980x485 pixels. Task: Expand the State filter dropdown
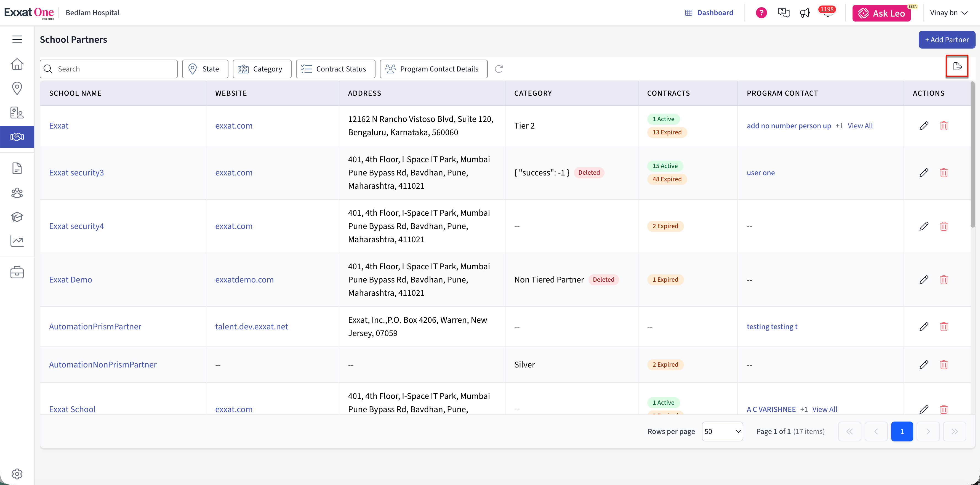click(x=205, y=69)
